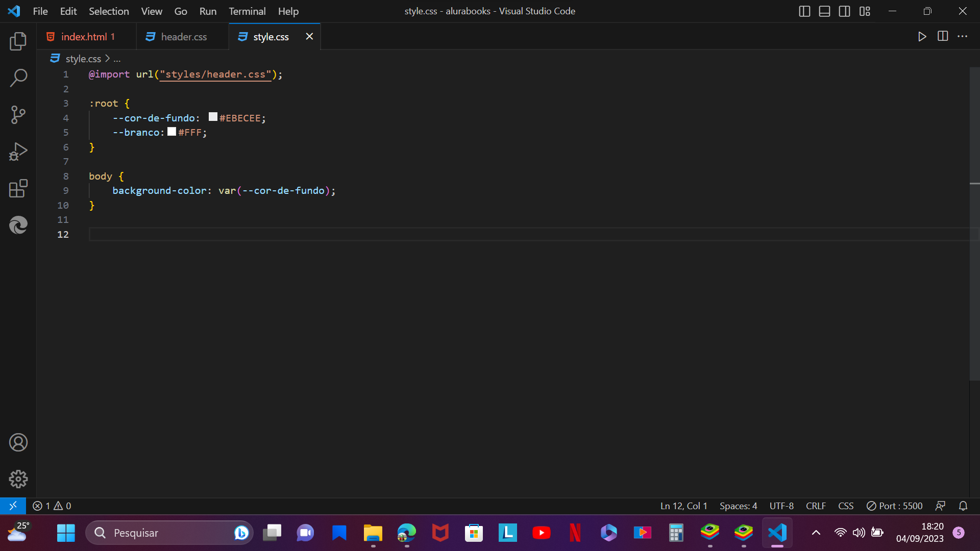The width and height of the screenshot is (980, 551).
Task: Open the Accounts menu icon
Action: pos(18,442)
